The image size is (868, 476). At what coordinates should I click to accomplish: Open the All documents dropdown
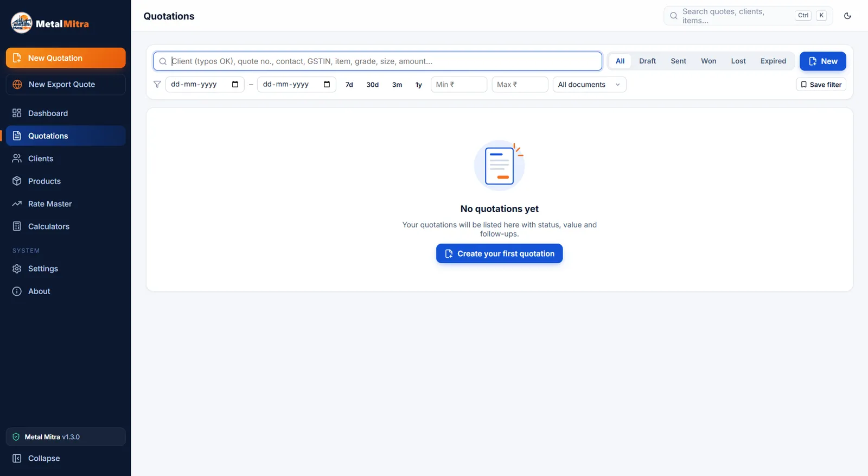point(589,84)
